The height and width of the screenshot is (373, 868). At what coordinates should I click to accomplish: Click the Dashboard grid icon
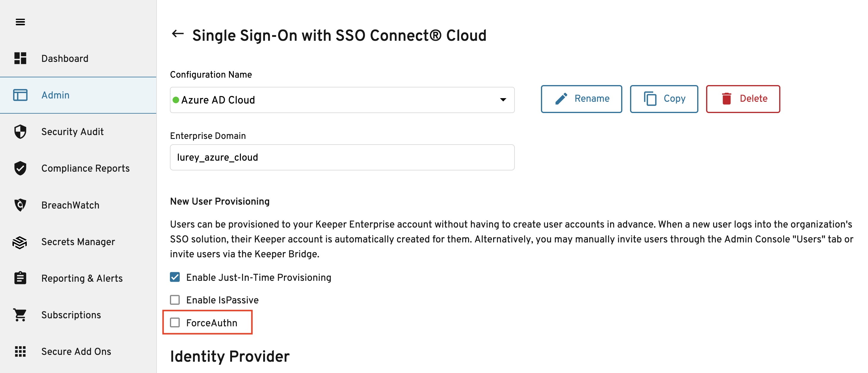[x=20, y=58]
